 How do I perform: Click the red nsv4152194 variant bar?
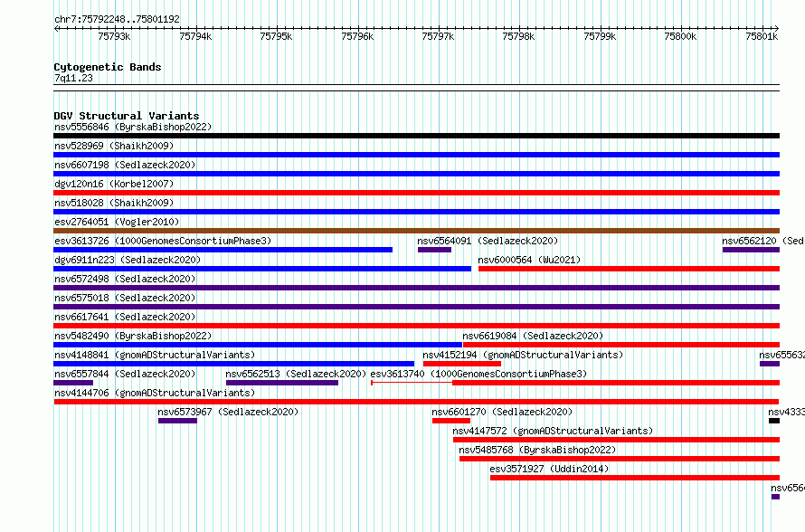(x=462, y=364)
